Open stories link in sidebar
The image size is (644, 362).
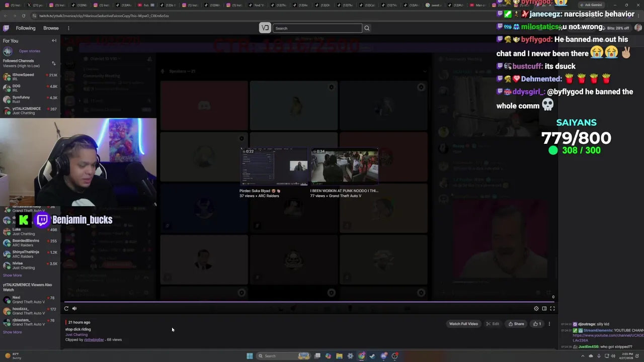[30, 51]
